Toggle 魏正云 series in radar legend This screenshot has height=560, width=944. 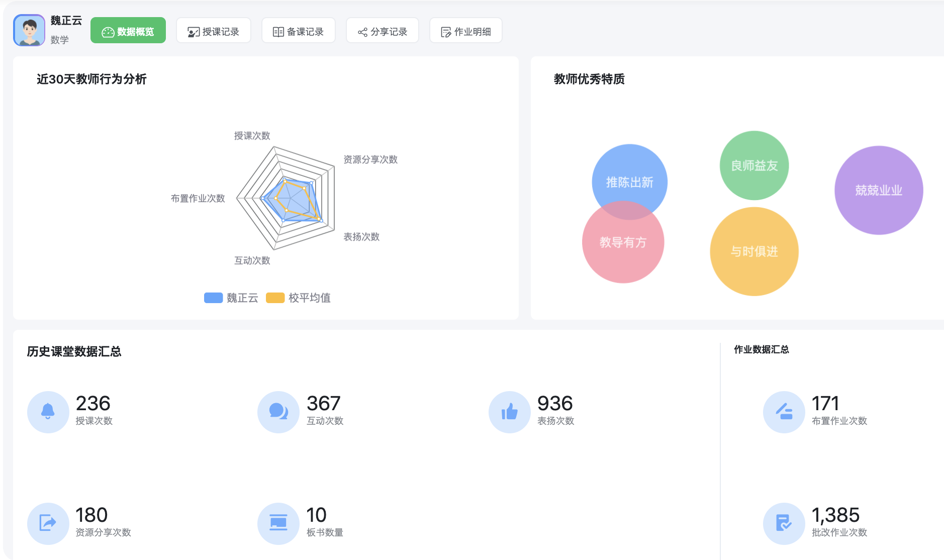click(231, 298)
